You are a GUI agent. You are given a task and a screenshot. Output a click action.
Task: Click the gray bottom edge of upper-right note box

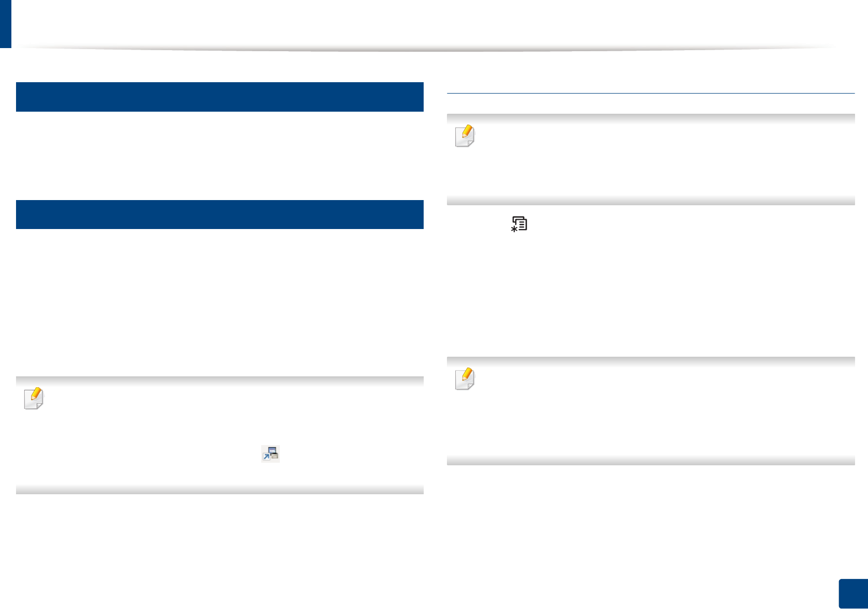point(651,201)
